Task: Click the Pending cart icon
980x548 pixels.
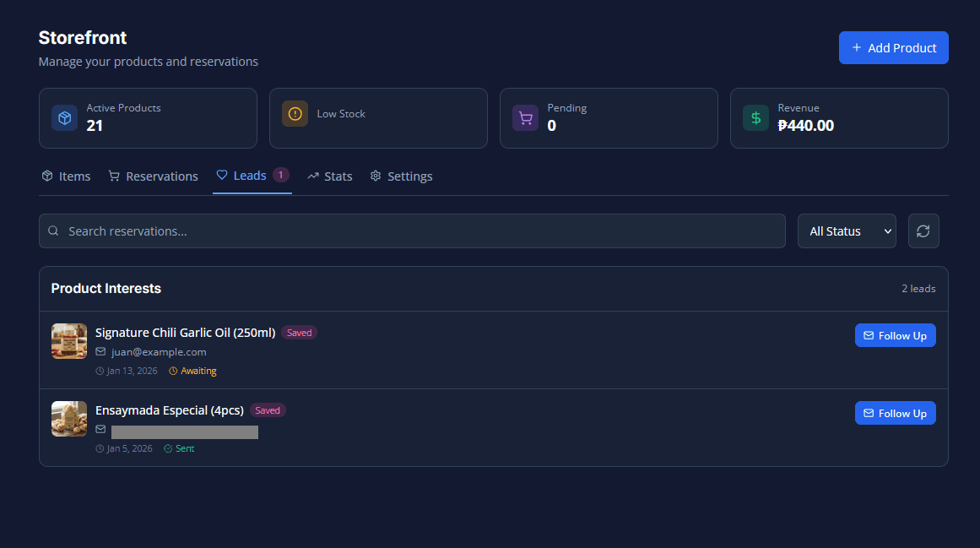Action: coord(525,118)
